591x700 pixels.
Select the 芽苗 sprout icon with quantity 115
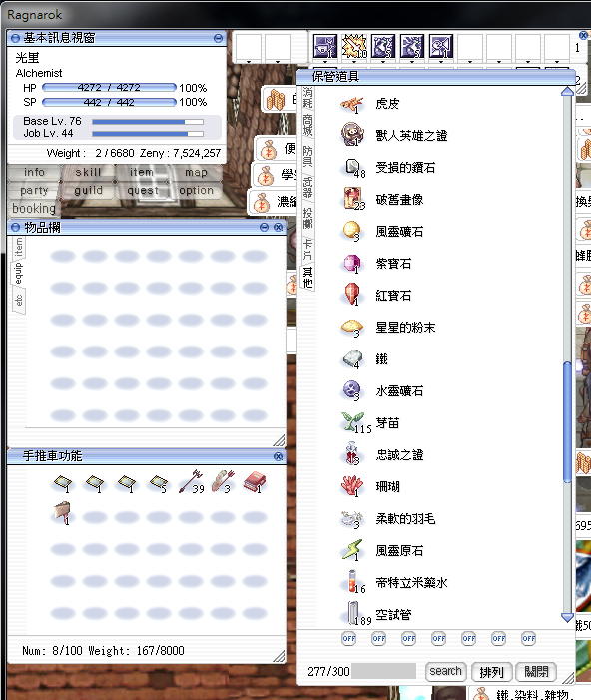point(353,422)
